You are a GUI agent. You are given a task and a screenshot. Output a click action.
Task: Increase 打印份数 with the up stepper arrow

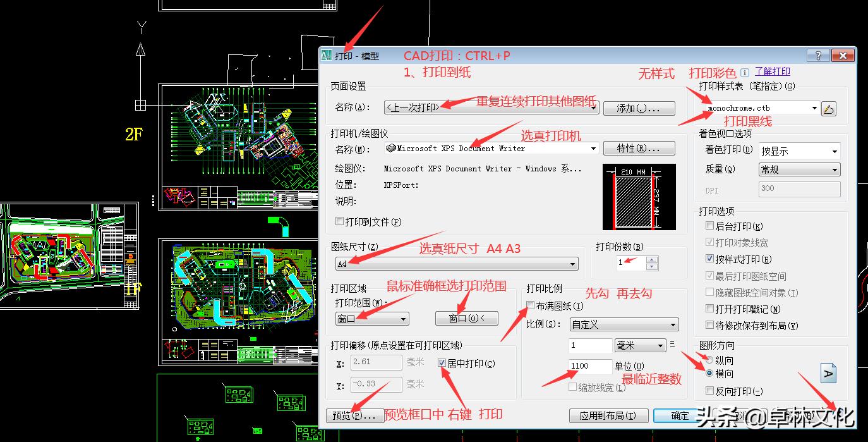[x=653, y=260]
